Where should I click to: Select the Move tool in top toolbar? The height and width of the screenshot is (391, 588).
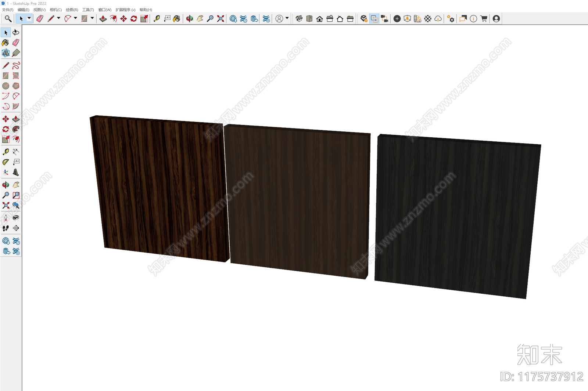point(123,18)
